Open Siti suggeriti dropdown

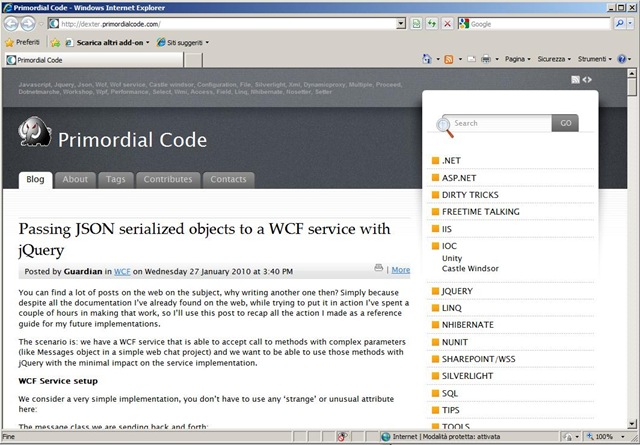[183, 42]
